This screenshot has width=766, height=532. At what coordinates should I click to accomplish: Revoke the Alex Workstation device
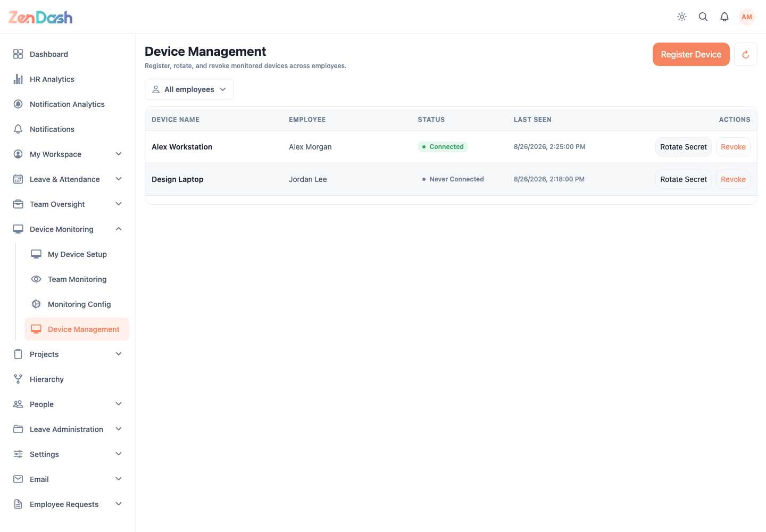(x=733, y=147)
